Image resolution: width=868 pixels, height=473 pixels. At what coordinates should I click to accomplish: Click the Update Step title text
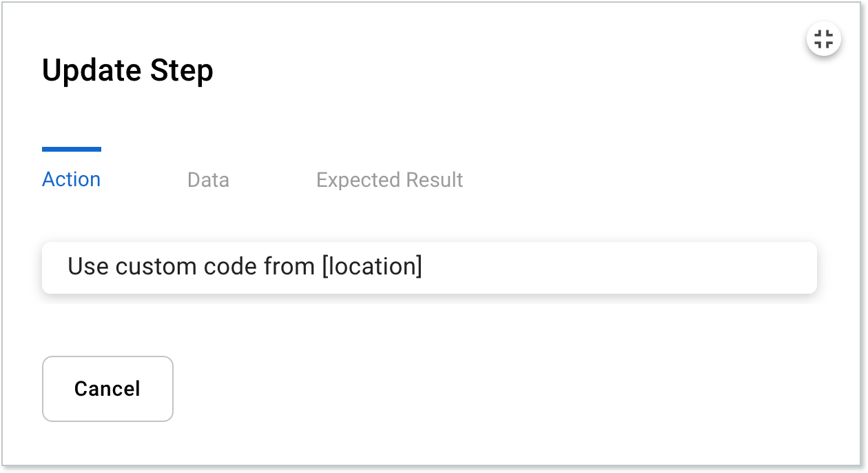[x=128, y=69]
